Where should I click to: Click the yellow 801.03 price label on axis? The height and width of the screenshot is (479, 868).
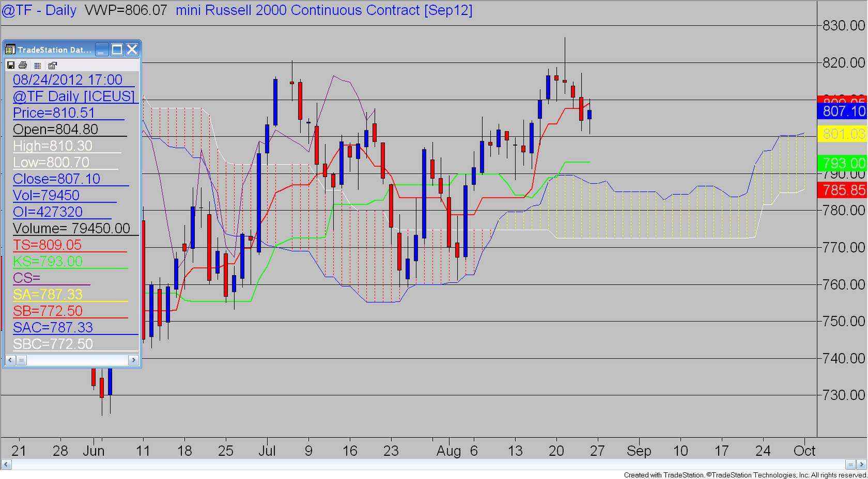842,134
